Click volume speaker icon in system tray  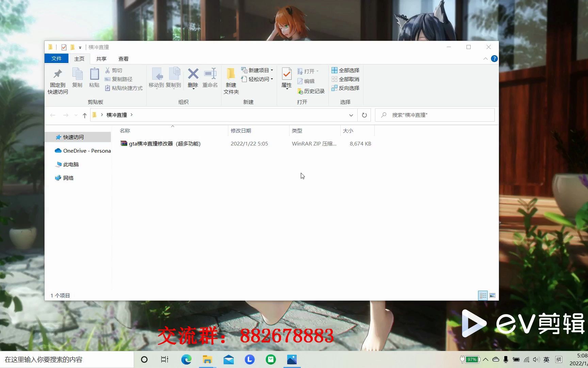536,359
